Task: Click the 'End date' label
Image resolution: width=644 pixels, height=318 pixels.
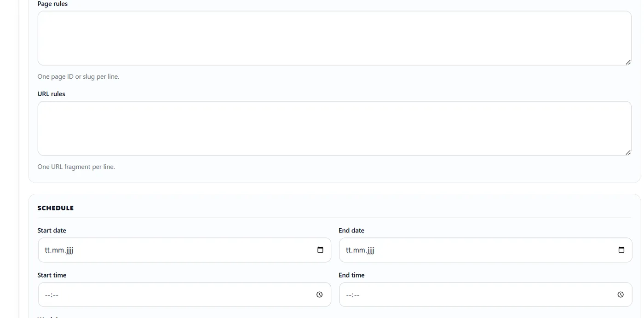Action: tap(351, 231)
